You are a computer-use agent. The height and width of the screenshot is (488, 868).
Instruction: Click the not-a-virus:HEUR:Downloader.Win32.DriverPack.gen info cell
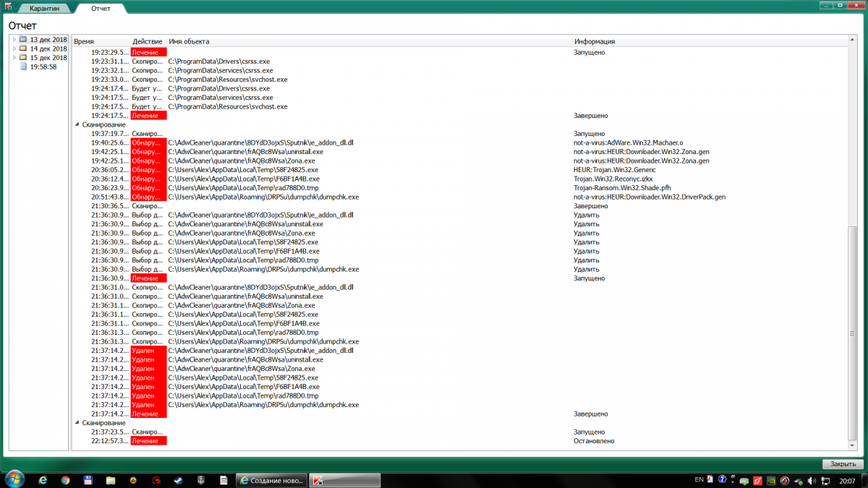(x=650, y=197)
